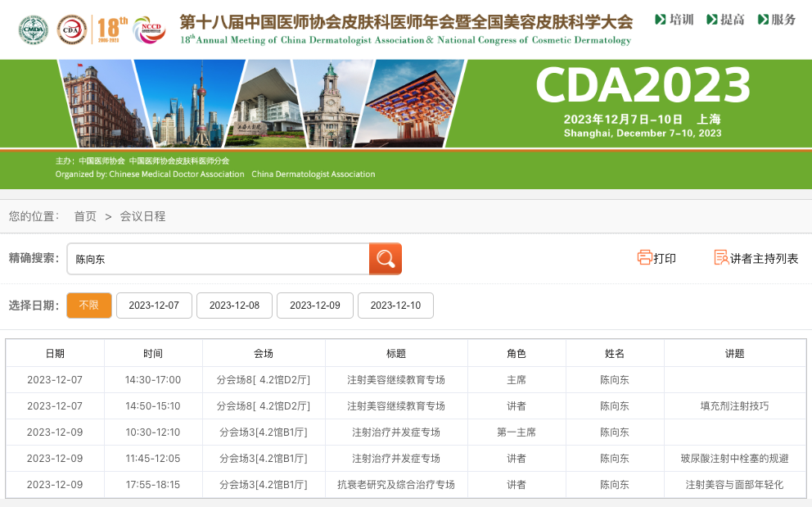812x507 pixels.
Task: Click the 18th anniversary logo
Action: click(112, 29)
